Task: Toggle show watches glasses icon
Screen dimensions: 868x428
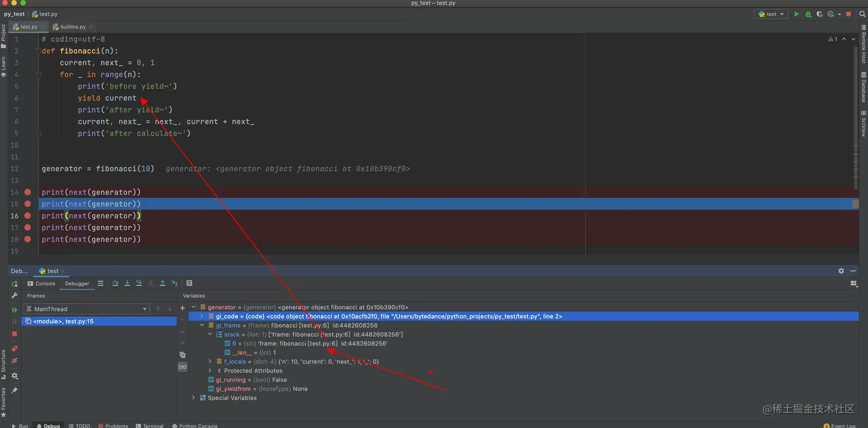Action: click(183, 367)
